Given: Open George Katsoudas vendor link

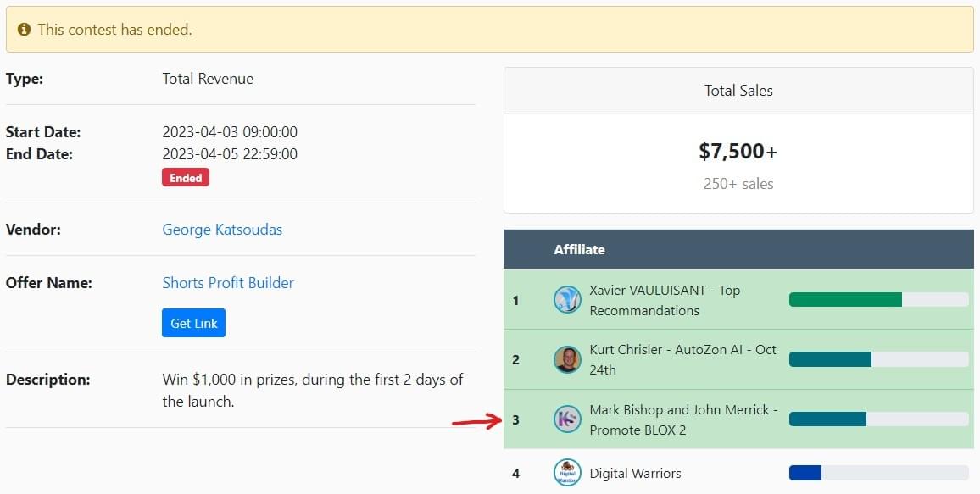Looking at the screenshot, I should click(x=222, y=230).
